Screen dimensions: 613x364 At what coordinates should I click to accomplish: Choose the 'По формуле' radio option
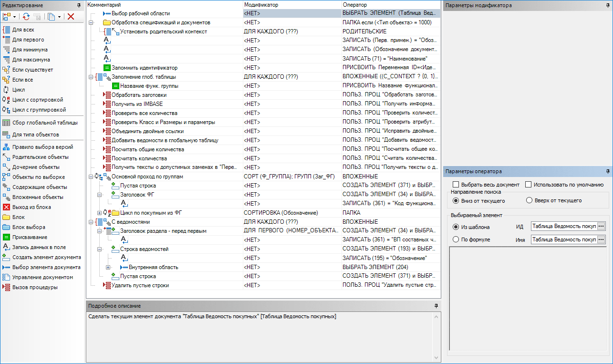pos(456,239)
